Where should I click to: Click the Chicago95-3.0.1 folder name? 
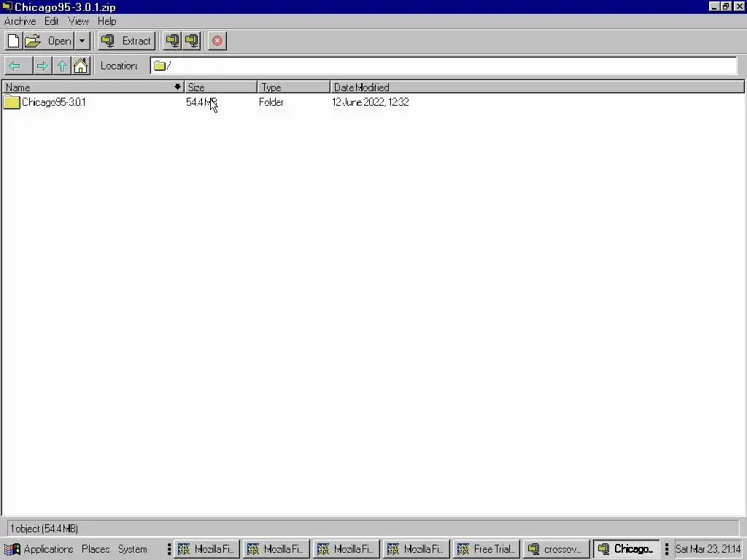click(54, 102)
